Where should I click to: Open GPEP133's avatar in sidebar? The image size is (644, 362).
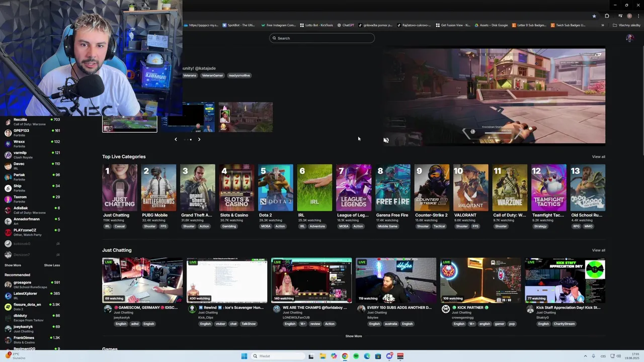click(8, 133)
